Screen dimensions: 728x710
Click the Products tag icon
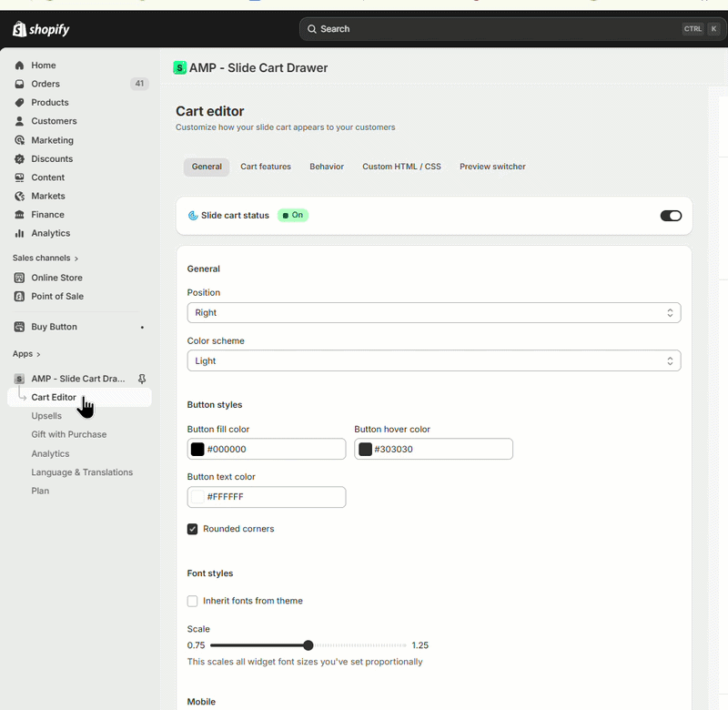click(x=19, y=103)
